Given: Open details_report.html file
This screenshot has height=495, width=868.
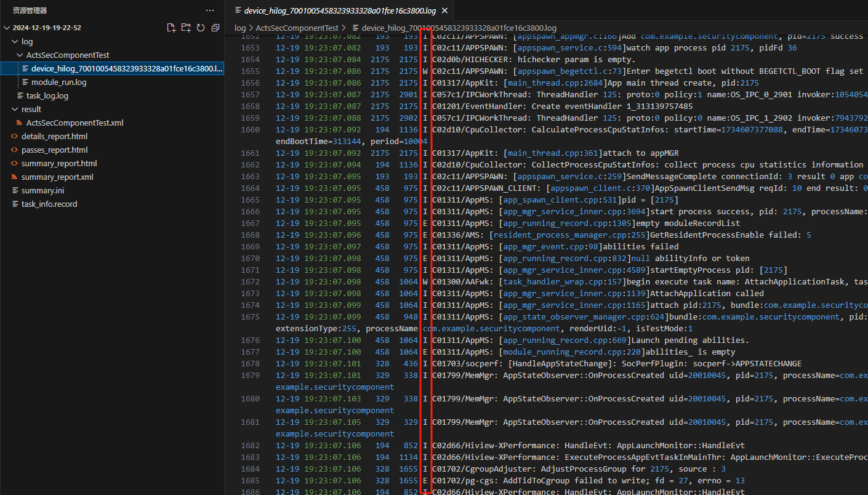Looking at the screenshot, I should pos(54,136).
